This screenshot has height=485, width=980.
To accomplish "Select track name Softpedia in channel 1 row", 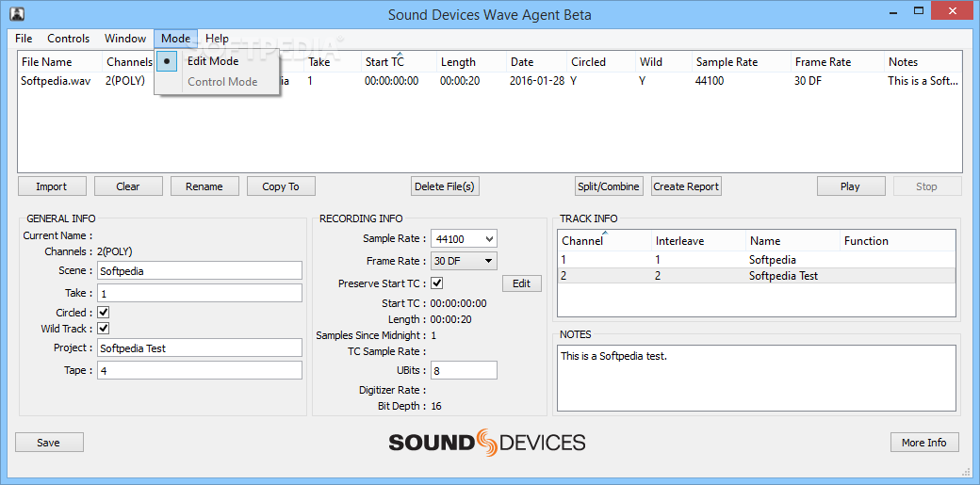I will pos(772,259).
